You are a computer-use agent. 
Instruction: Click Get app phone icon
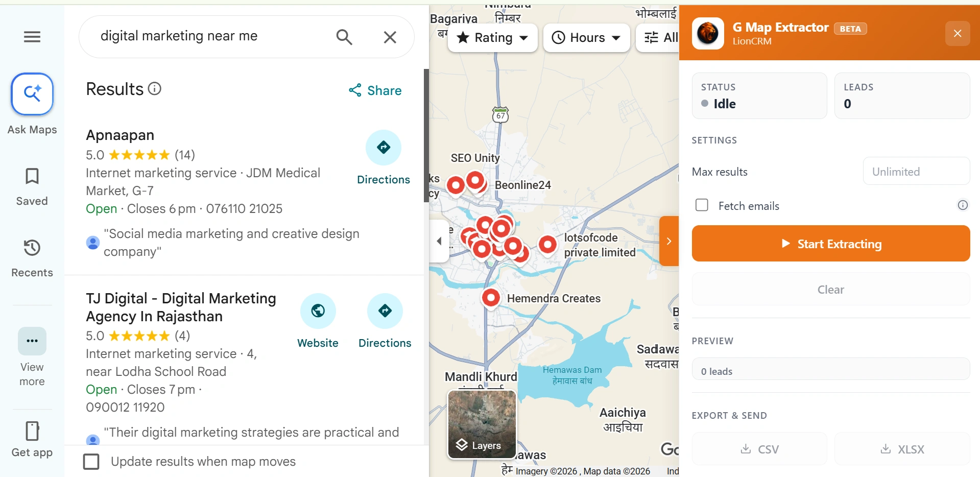32,431
